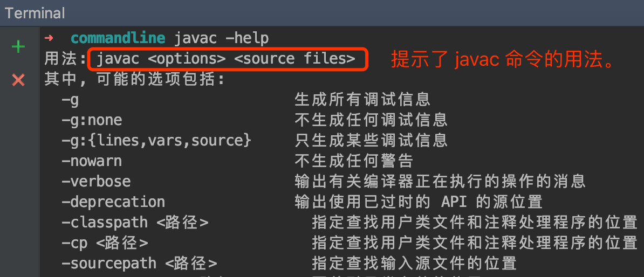Click the '其中, 可能的选项包括:' line
The height and width of the screenshot is (277, 644).
pos(134,79)
